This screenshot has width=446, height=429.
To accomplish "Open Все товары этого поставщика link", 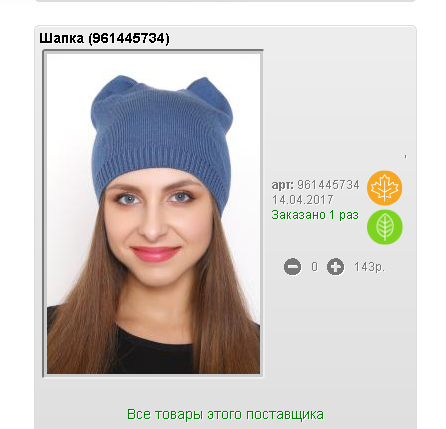I will (x=225, y=414).
